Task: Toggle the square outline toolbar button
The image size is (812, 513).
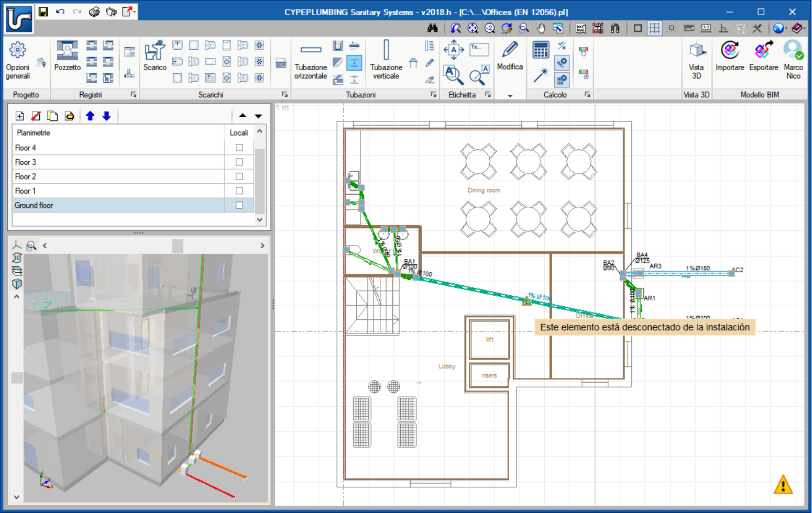Action: [x=638, y=28]
